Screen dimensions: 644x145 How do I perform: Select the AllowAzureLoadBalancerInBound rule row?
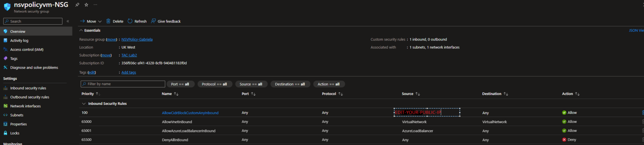[x=361, y=131]
